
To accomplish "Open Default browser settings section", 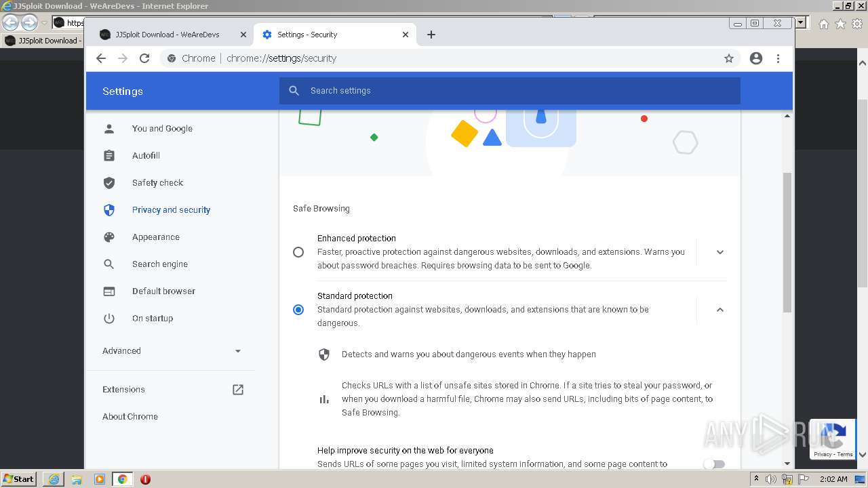I will click(163, 291).
